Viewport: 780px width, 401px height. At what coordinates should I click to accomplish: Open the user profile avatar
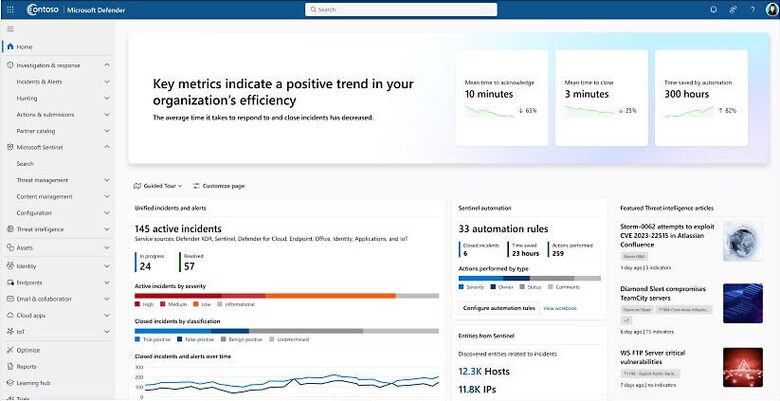tap(771, 9)
